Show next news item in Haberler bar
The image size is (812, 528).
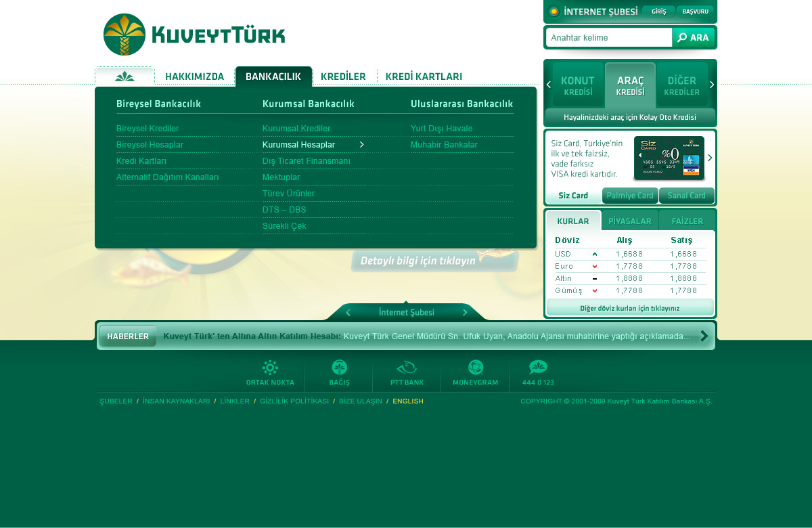[704, 336]
